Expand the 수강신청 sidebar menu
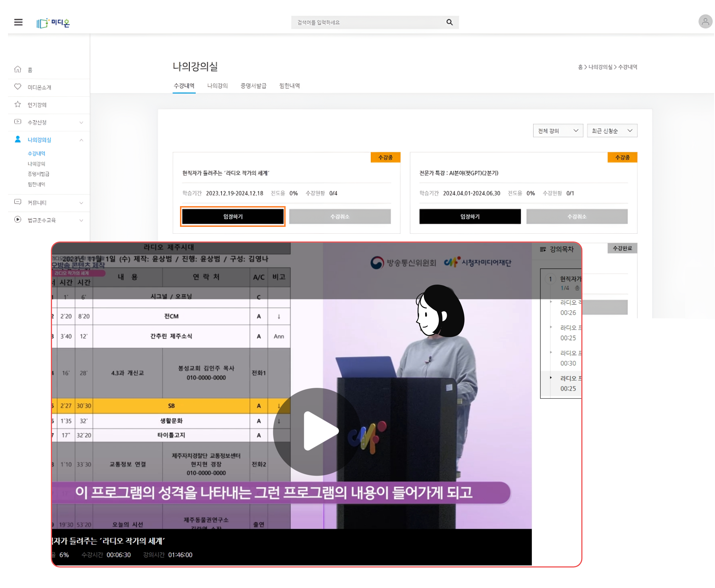 [x=81, y=122]
